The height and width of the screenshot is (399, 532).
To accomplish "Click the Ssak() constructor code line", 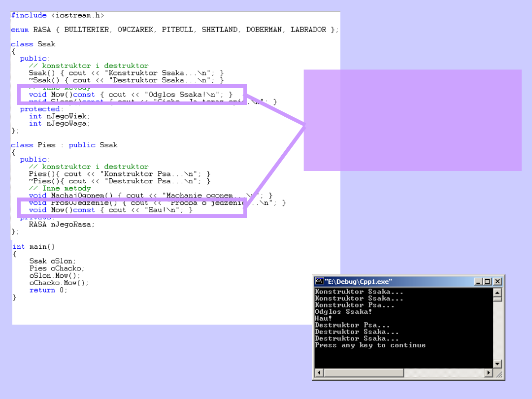I will click(126, 73).
